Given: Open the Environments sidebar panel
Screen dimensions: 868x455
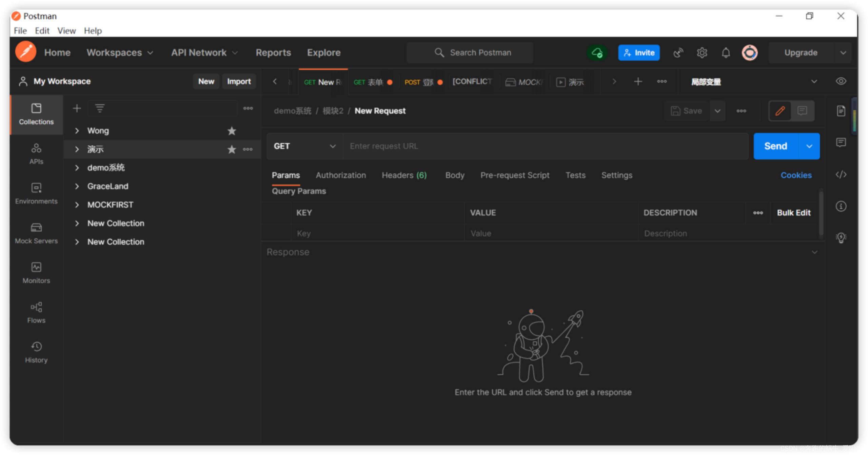Looking at the screenshot, I should click(36, 194).
